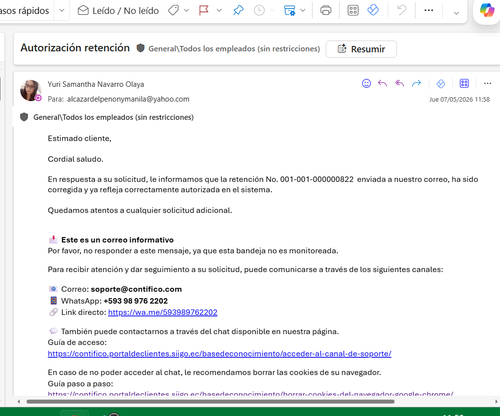Click the rules icon in the toolbar
Screen dimensions: 500x416
289,11
